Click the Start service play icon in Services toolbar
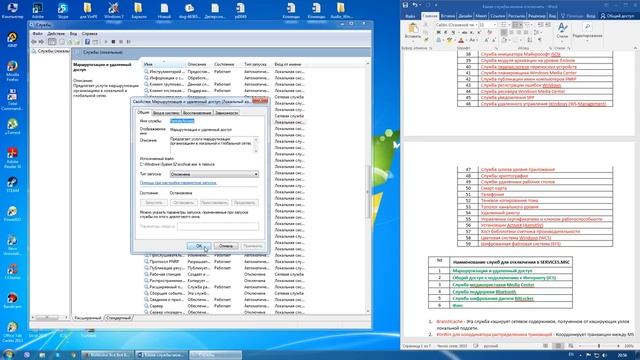 [106, 42]
